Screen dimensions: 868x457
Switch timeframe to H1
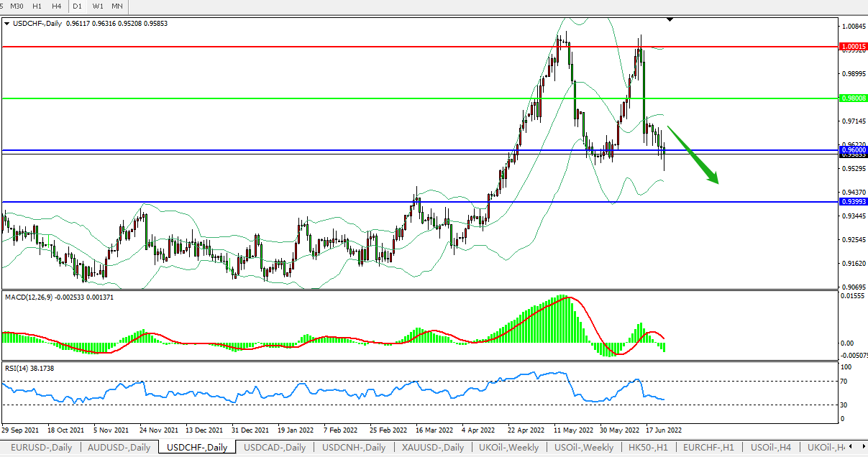37,6
